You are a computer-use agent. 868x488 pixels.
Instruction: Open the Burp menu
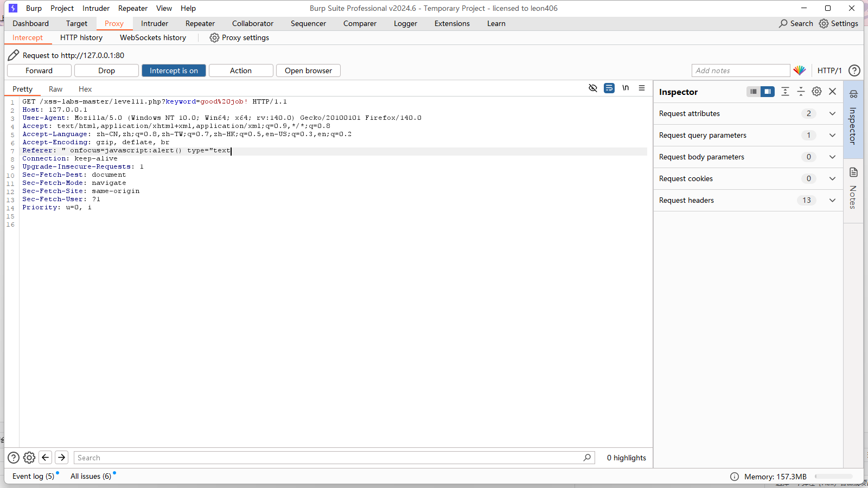[x=34, y=8]
